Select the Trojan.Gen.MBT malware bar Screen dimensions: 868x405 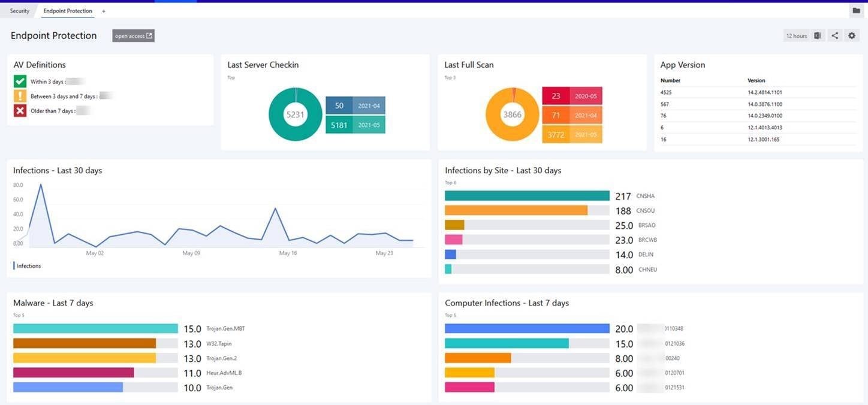(95, 328)
